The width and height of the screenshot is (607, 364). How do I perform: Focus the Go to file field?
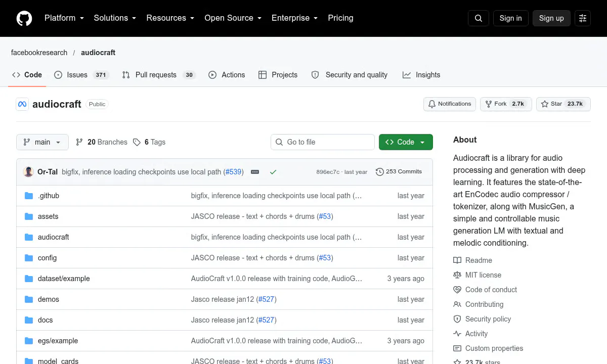tap(323, 142)
